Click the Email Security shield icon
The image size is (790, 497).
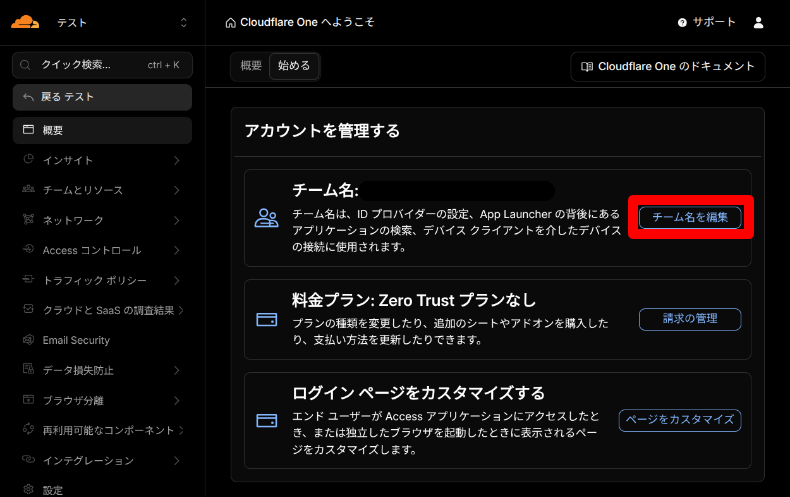click(x=29, y=339)
